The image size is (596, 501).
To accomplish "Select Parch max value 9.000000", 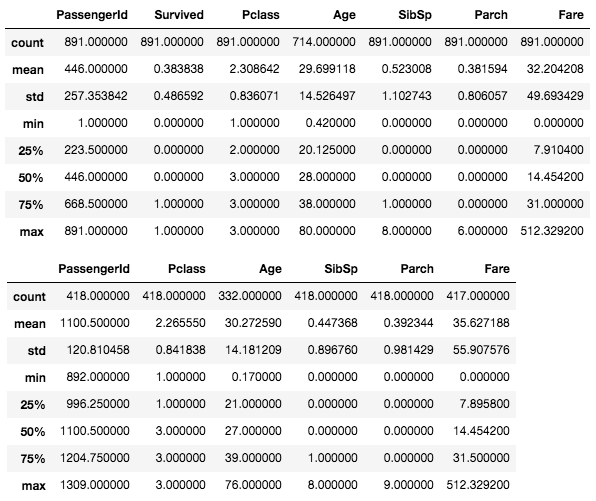I will [x=408, y=485].
